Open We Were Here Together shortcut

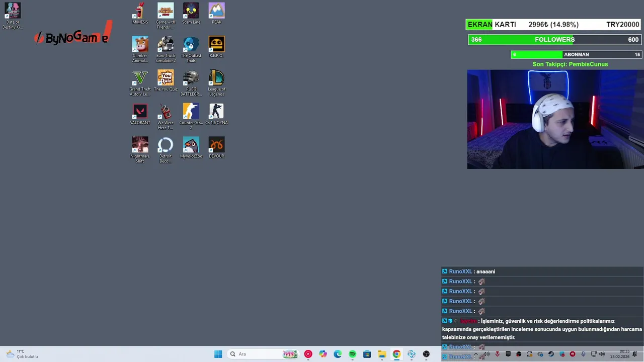[x=166, y=117]
